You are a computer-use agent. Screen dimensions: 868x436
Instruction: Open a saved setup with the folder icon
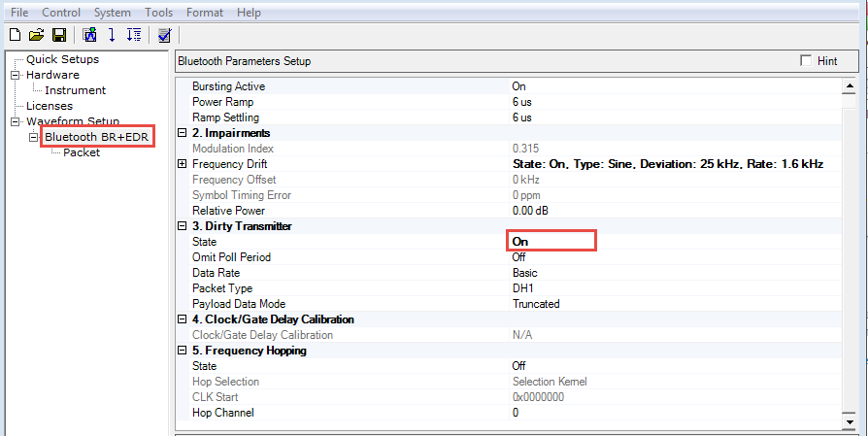[36, 35]
